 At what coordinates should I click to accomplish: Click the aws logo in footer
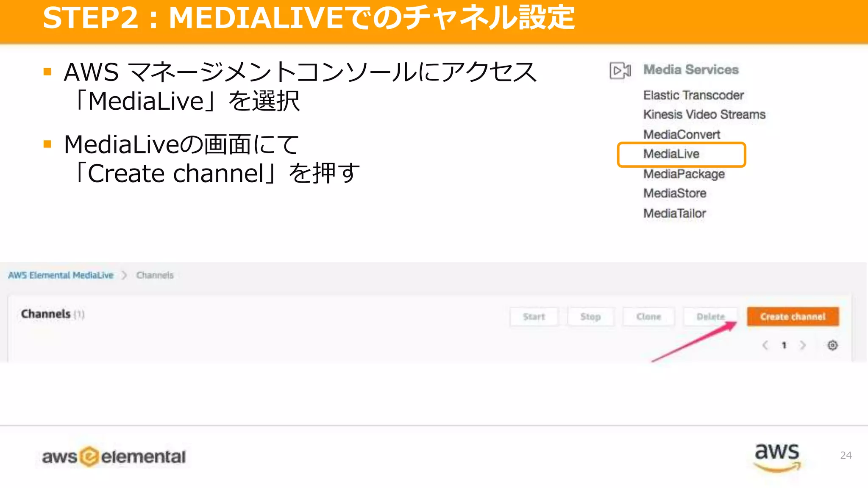[777, 457]
